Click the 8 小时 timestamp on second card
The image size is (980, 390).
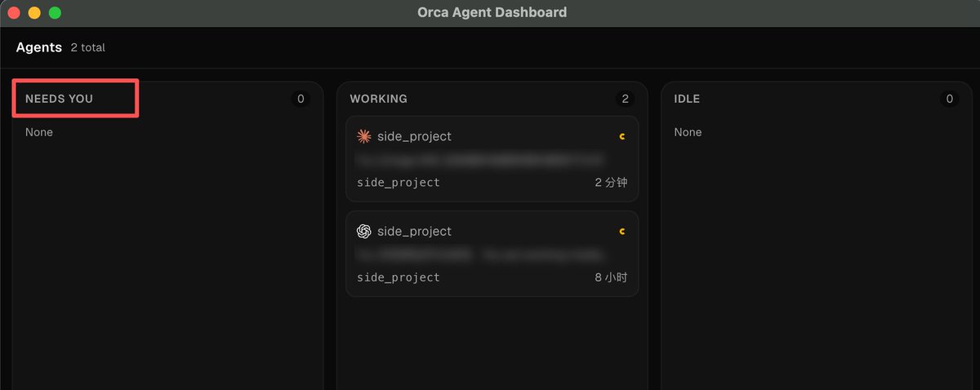[x=611, y=277]
